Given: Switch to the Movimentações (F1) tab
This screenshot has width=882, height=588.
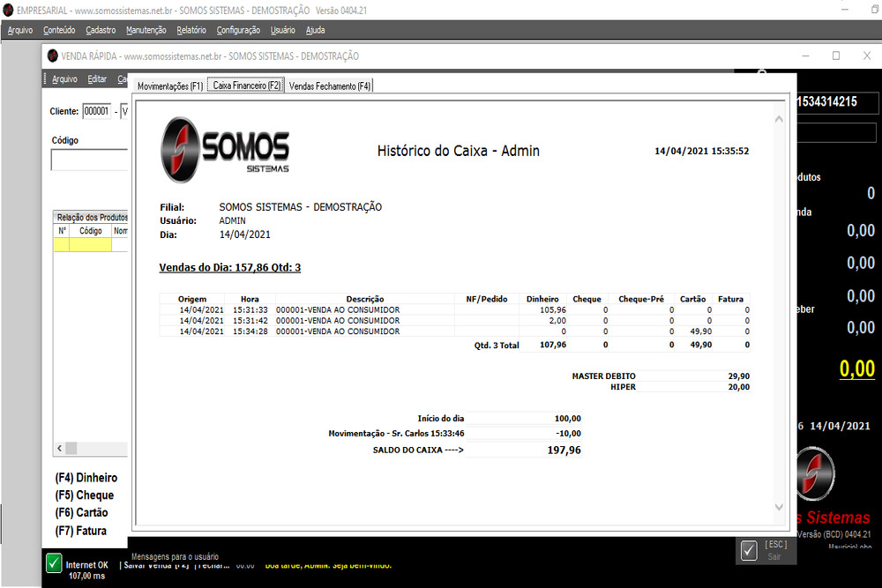Looking at the screenshot, I should (x=170, y=86).
